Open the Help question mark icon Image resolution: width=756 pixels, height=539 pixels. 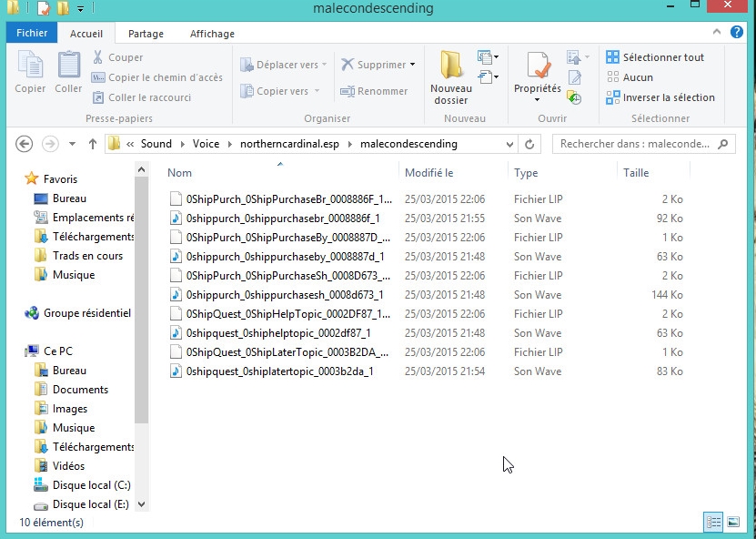pos(736,33)
